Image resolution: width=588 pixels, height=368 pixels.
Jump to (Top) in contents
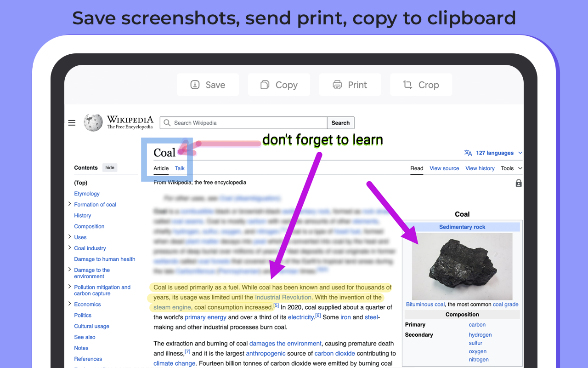coord(81,183)
